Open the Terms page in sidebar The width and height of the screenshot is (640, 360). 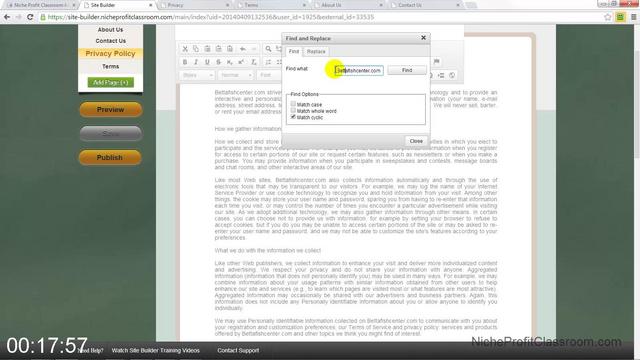(110, 66)
